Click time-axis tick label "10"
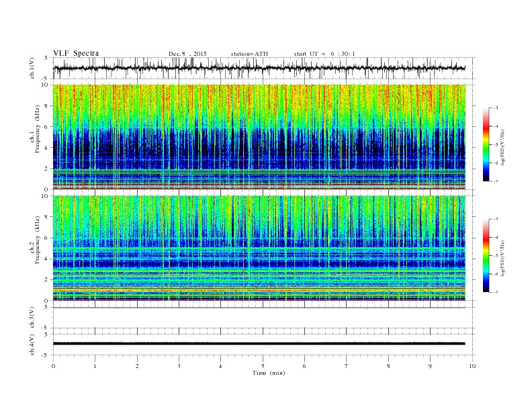 (472, 366)
